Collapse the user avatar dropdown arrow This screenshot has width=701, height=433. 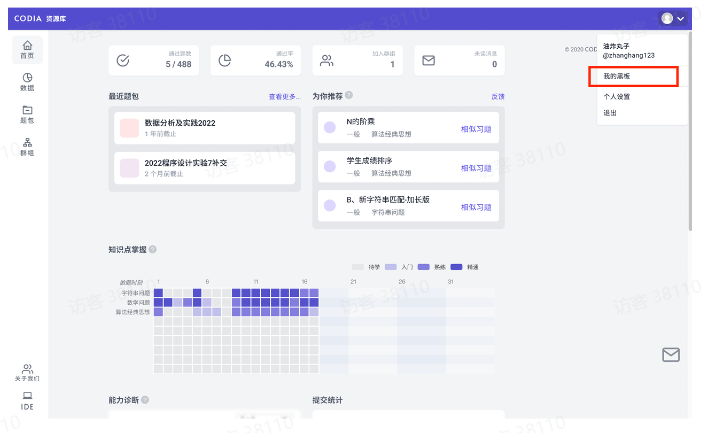pos(681,19)
